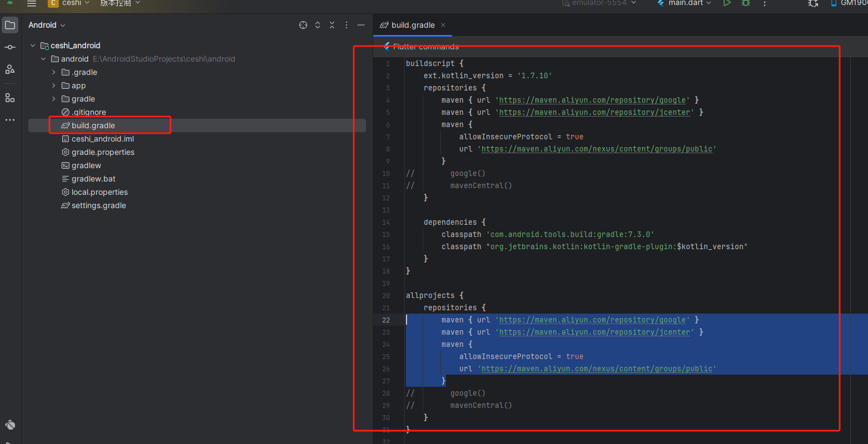Click gutter line number 19
The image size is (868, 444).
coord(386,283)
